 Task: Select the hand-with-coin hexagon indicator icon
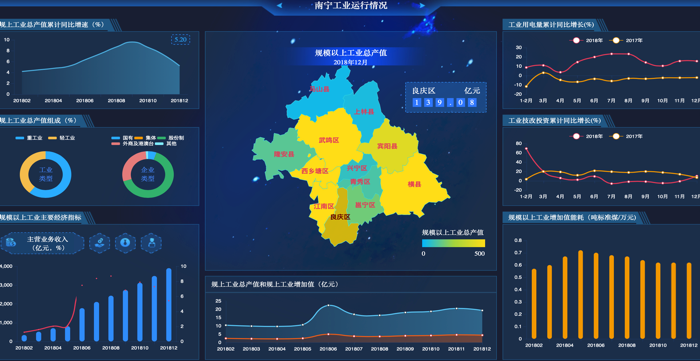point(100,243)
